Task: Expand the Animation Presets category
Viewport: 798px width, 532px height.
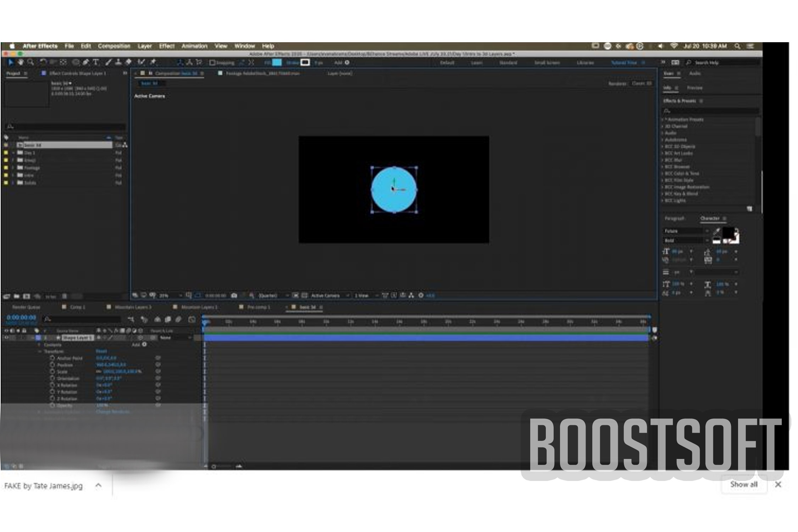Action: (x=663, y=120)
